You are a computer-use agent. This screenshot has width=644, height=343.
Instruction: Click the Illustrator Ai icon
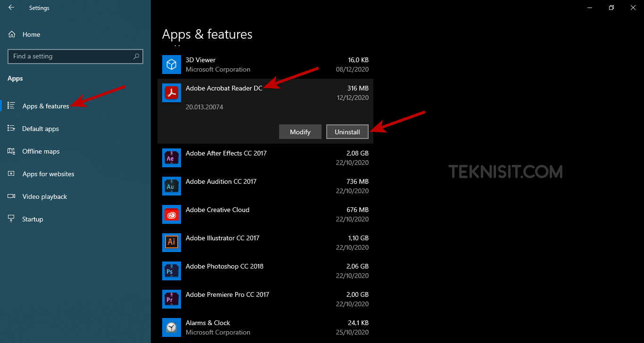pyautogui.click(x=172, y=243)
